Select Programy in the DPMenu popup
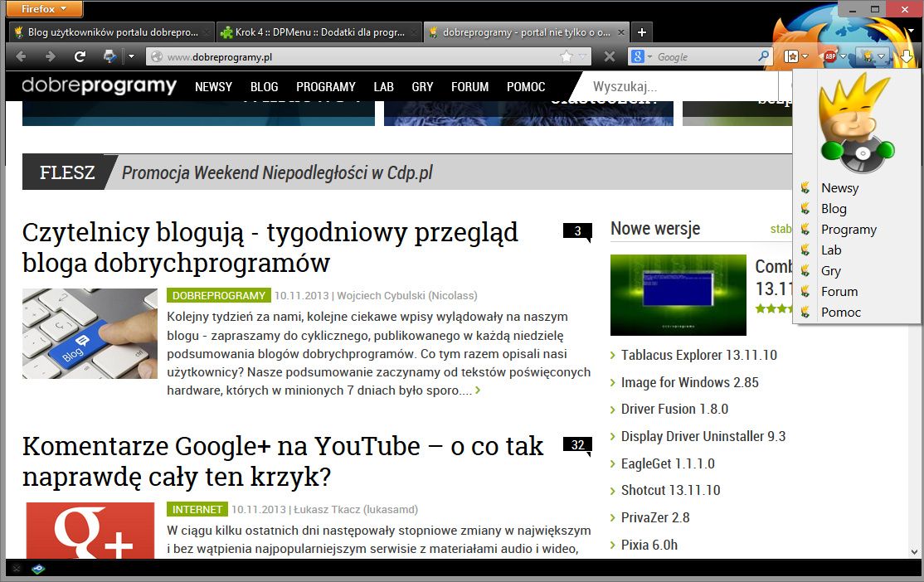Viewport: 924px width, 582px height. (x=857, y=229)
